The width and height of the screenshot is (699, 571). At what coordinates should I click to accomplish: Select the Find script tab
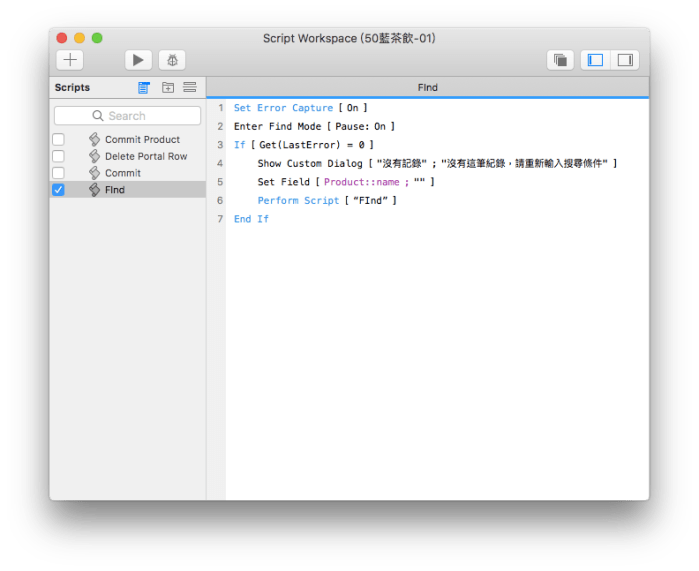click(x=427, y=88)
